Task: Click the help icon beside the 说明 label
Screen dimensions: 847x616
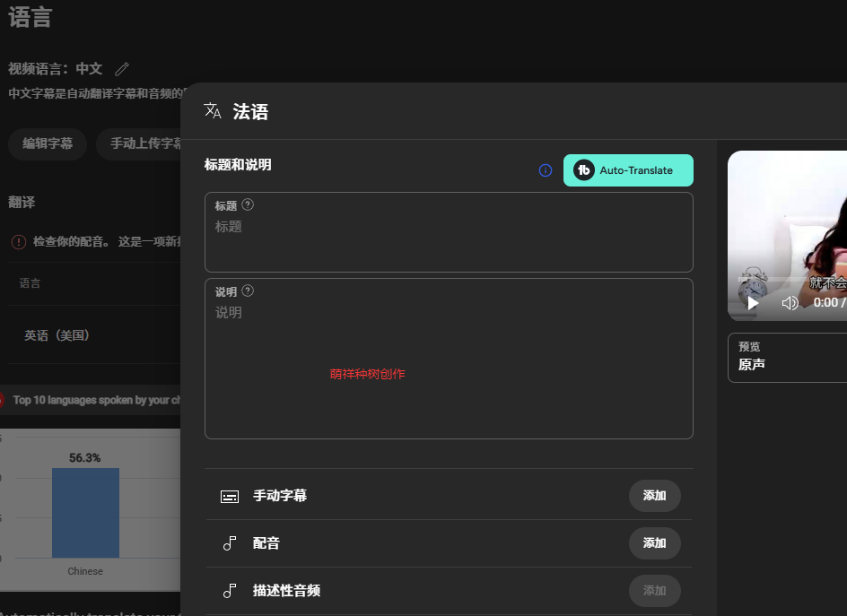Action: (249, 291)
